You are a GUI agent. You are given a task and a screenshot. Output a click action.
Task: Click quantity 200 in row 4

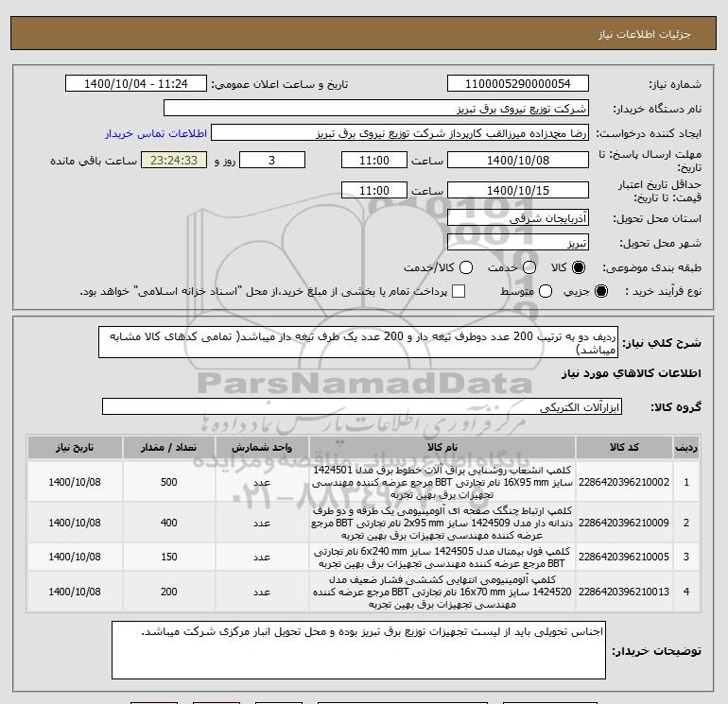[x=168, y=592]
